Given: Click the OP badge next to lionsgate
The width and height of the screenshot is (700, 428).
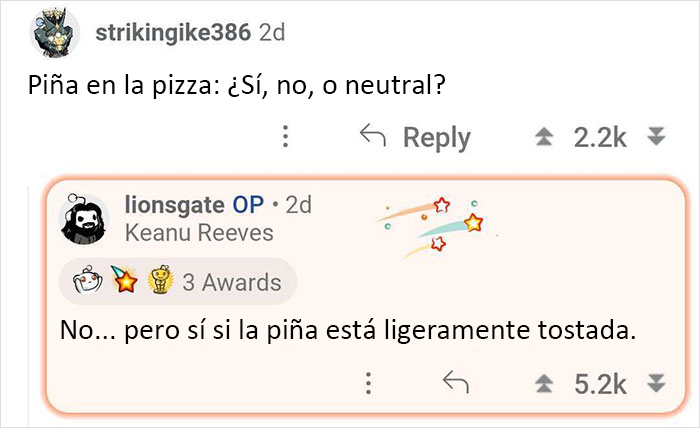Looking at the screenshot, I should pos(248,205).
